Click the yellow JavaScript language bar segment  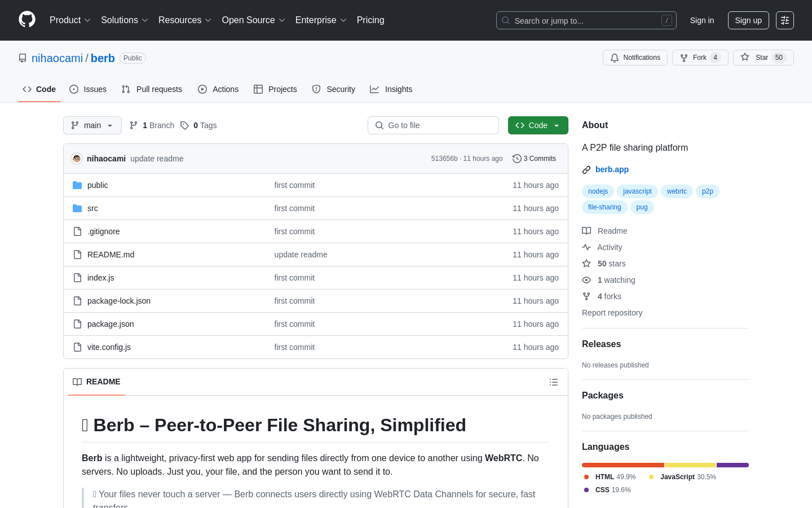[x=691, y=465]
